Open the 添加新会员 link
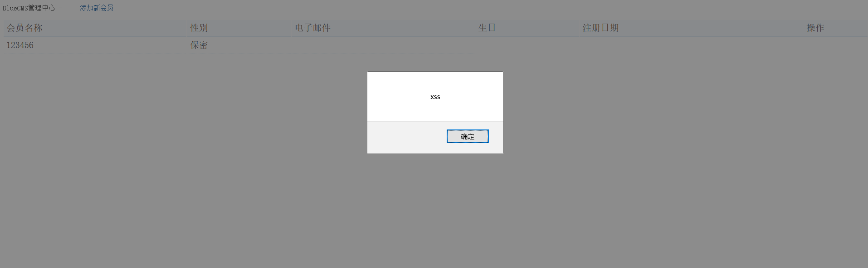 (97, 8)
